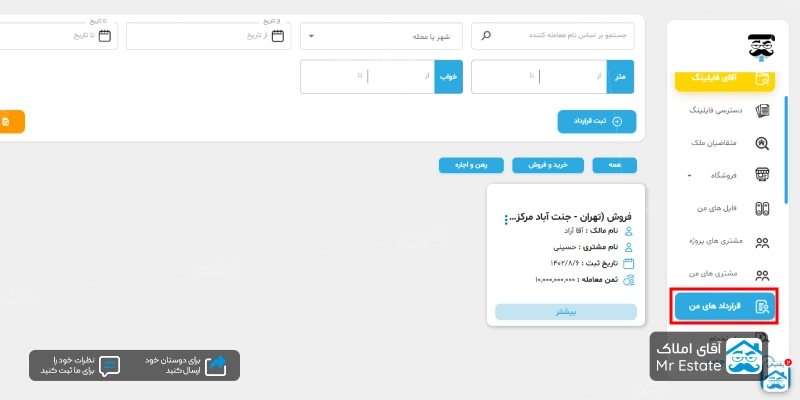
Task: Click the share-with-friends arrow icon
Action: pos(215,365)
